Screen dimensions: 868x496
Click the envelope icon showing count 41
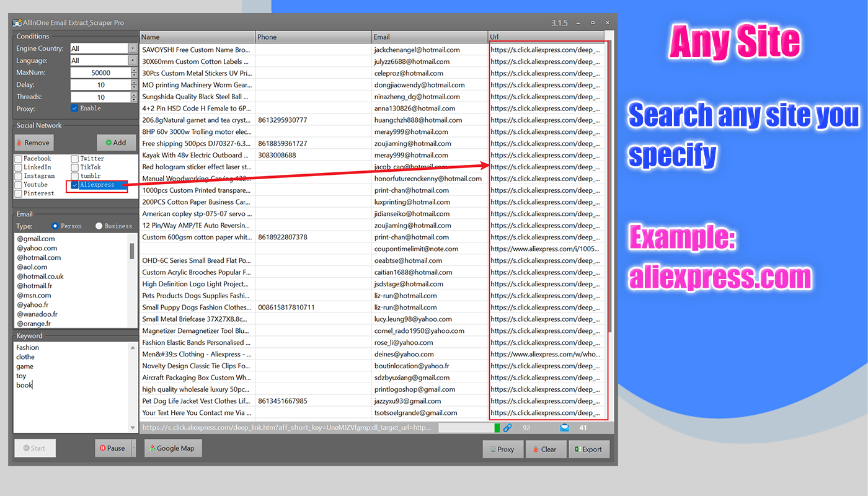[564, 427]
